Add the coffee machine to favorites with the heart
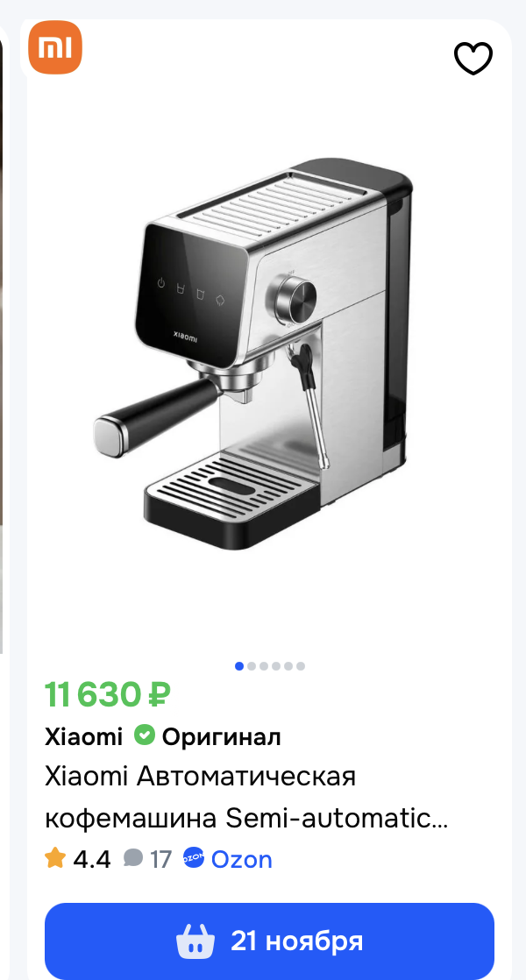 click(x=473, y=59)
